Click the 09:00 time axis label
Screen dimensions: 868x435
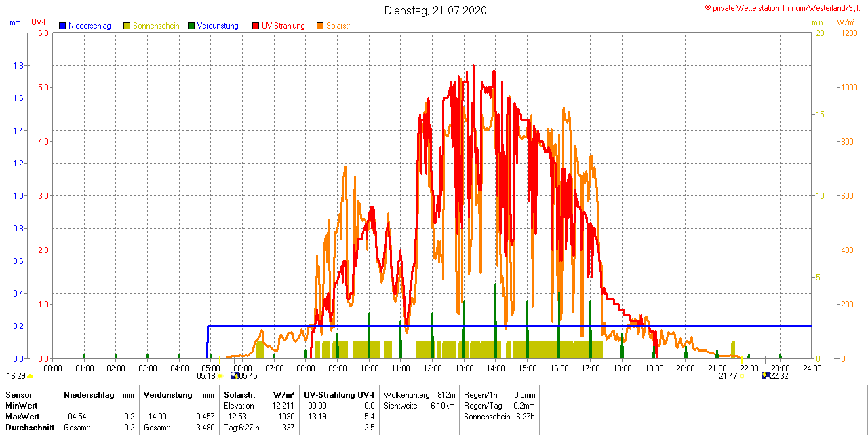[x=338, y=368]
